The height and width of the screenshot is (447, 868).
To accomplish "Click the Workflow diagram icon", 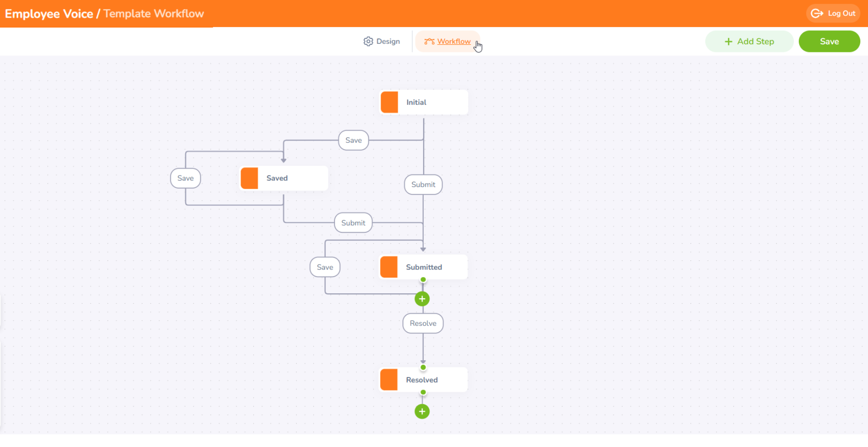I will 429,42.
